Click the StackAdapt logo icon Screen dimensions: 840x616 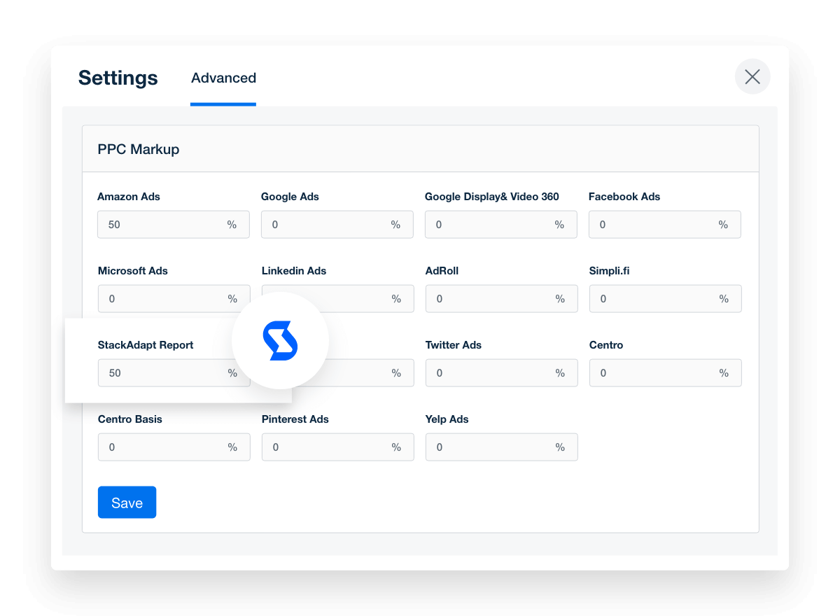(x=280, y=341)
